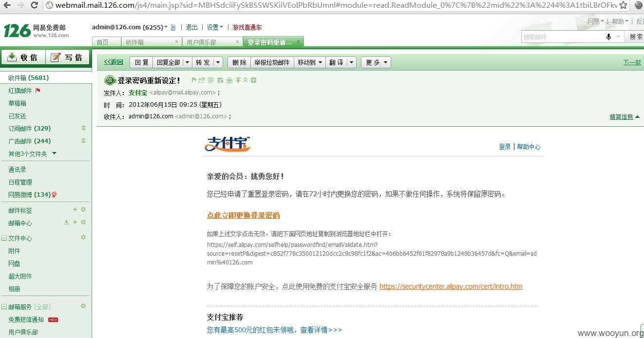This screenshot has height=338, width=644.
Task: Open the 移动到 dropdown
Action: tap(309, 62)
